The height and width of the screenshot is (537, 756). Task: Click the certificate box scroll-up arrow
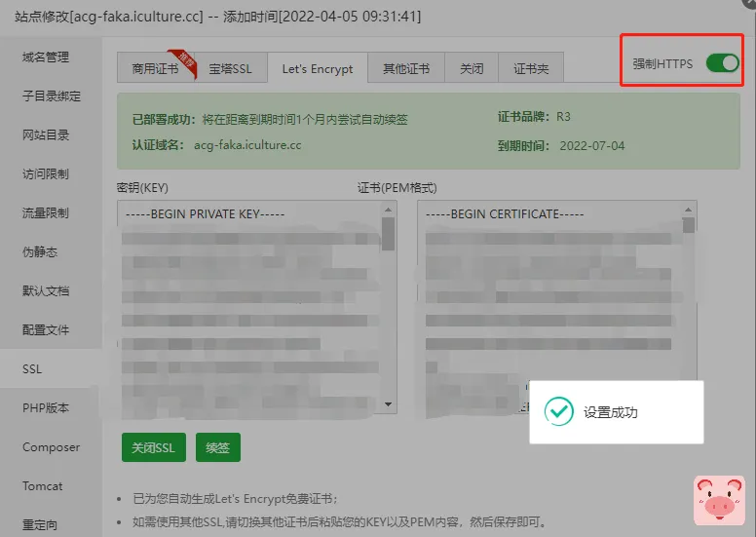click(x=688, y=210)
